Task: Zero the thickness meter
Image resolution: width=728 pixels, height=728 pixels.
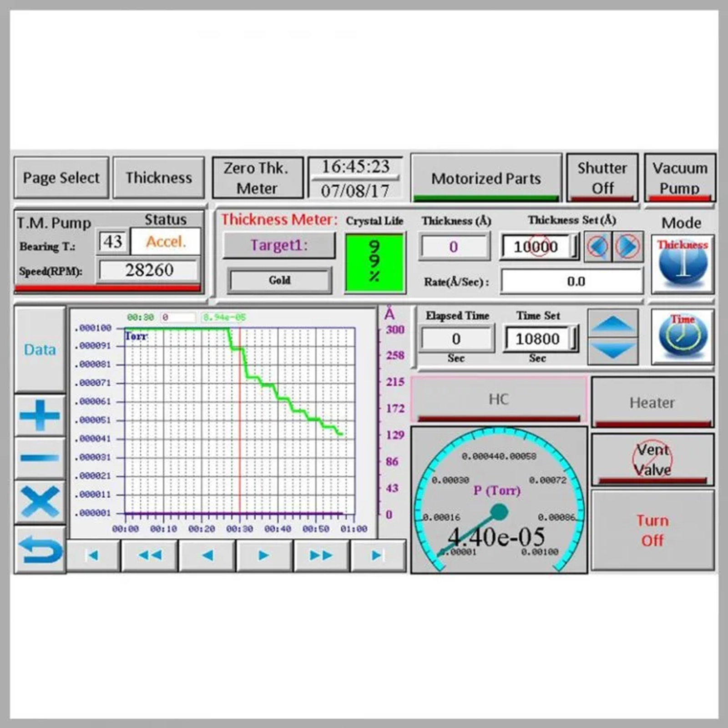Action: (x=258, y=177)
